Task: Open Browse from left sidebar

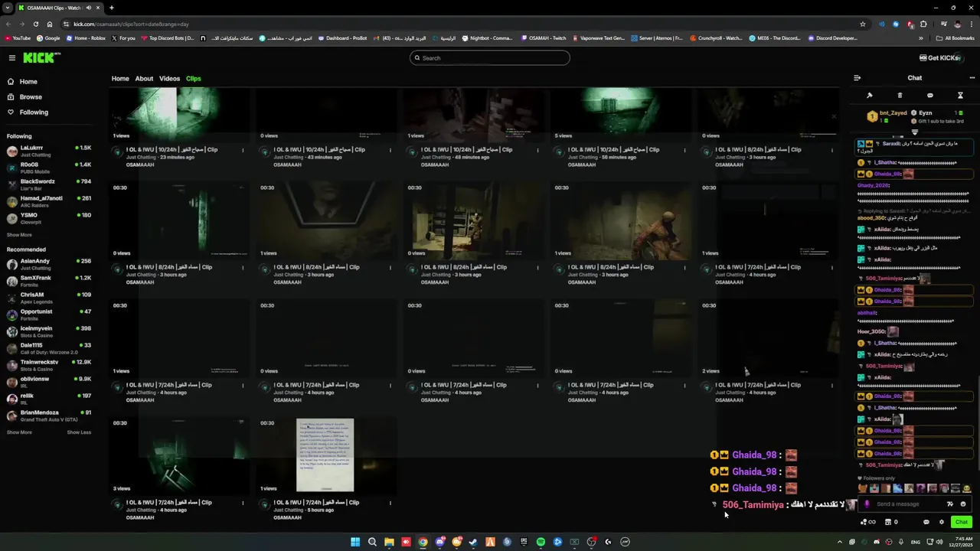Action: click(x=24, y=97)
